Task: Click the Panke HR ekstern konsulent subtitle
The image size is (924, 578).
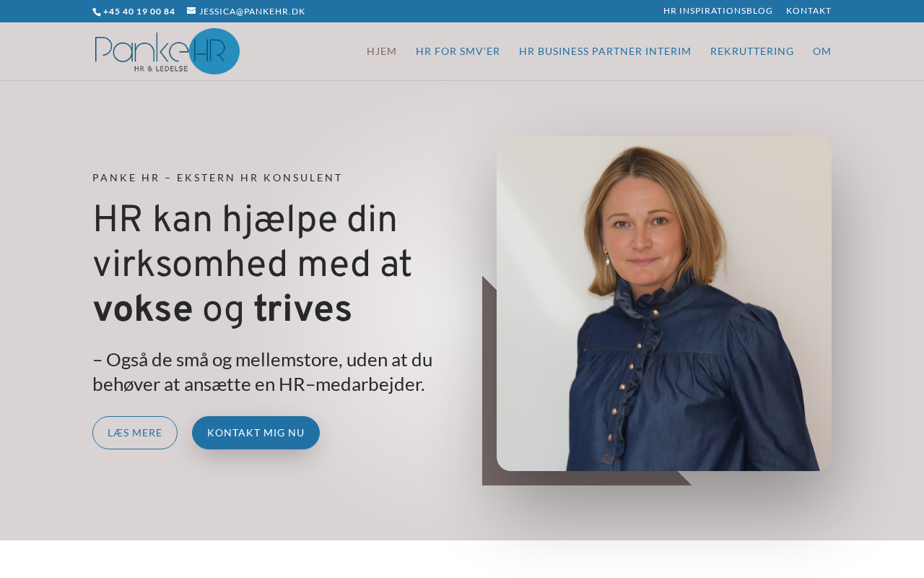Action: pyautogui.click(x=217, y=178)
